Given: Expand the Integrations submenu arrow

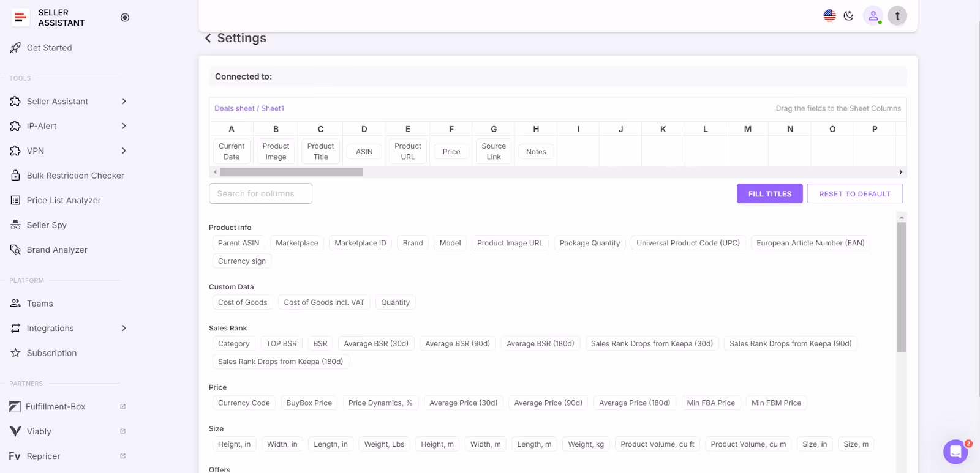Looking at the screenshot, I should click(x=124, y=329).
